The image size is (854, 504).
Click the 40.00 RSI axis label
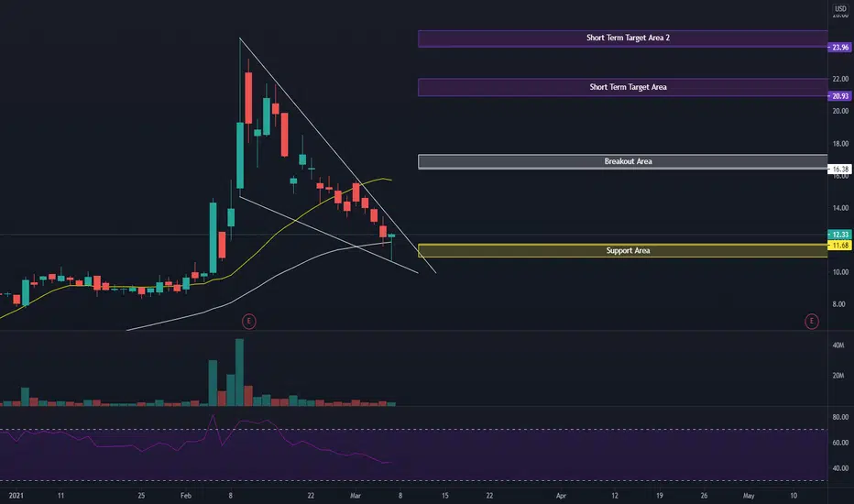(840, 468)
